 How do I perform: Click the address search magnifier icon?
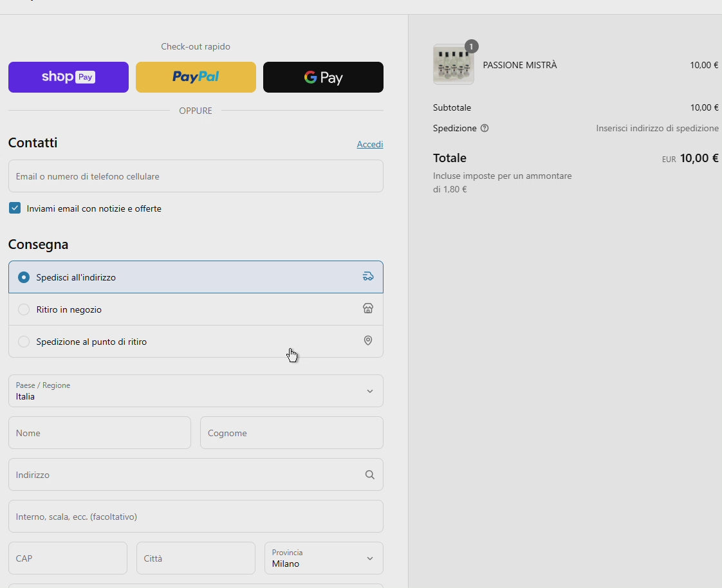pos(370,475)
